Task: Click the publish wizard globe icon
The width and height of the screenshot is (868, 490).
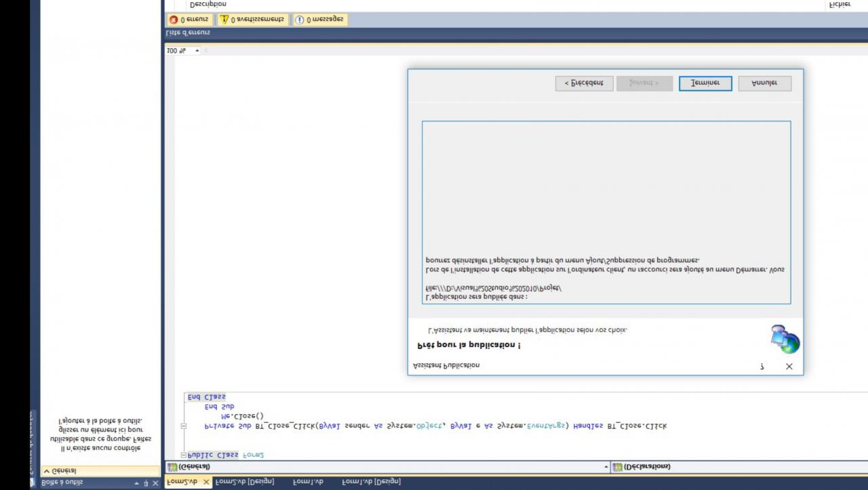Action: tap(785, 339)
